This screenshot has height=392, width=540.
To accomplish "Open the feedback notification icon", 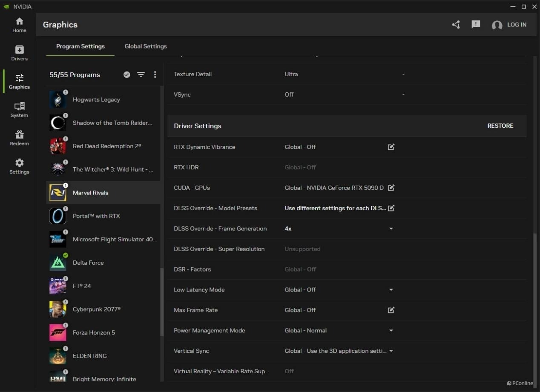I will 476,25.
